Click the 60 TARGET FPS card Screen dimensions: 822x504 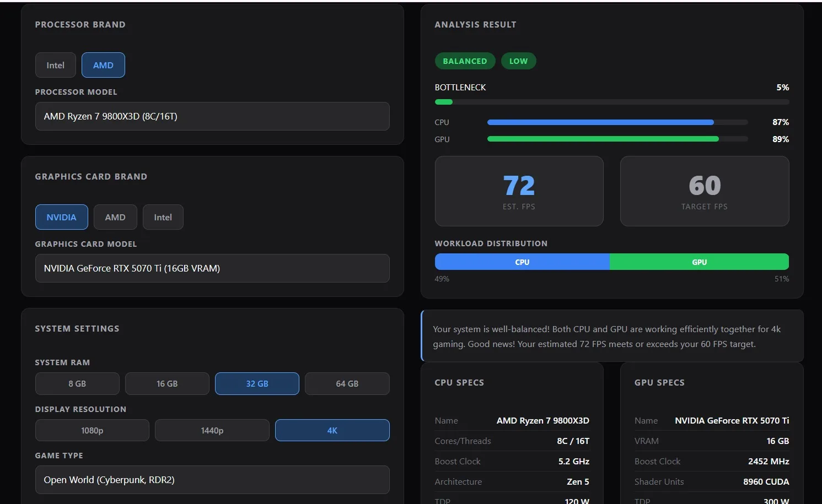click(x=705, y=191)
